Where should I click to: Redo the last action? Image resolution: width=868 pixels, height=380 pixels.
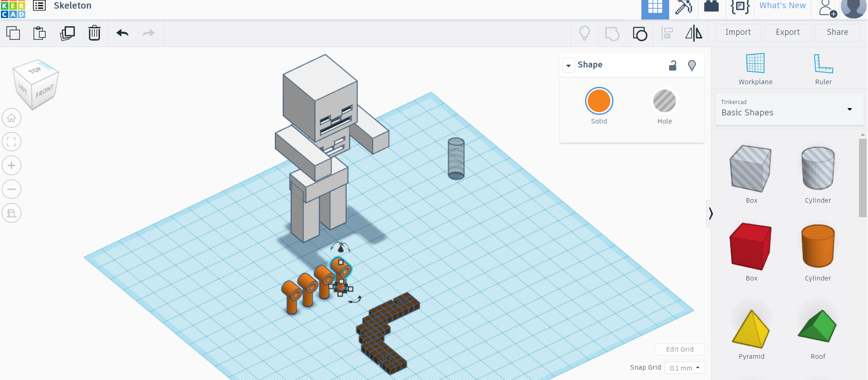pyautogui.click(x=149, y=33)
